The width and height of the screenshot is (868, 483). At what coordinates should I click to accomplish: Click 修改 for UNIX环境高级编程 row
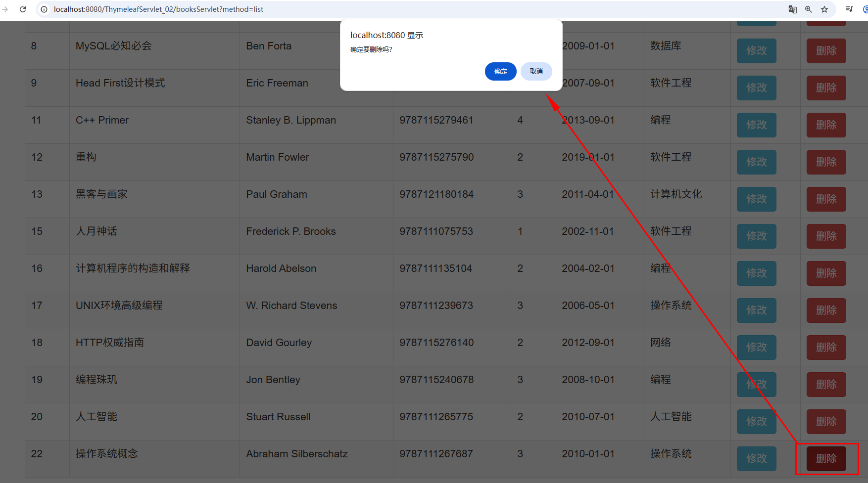point(757,310)
